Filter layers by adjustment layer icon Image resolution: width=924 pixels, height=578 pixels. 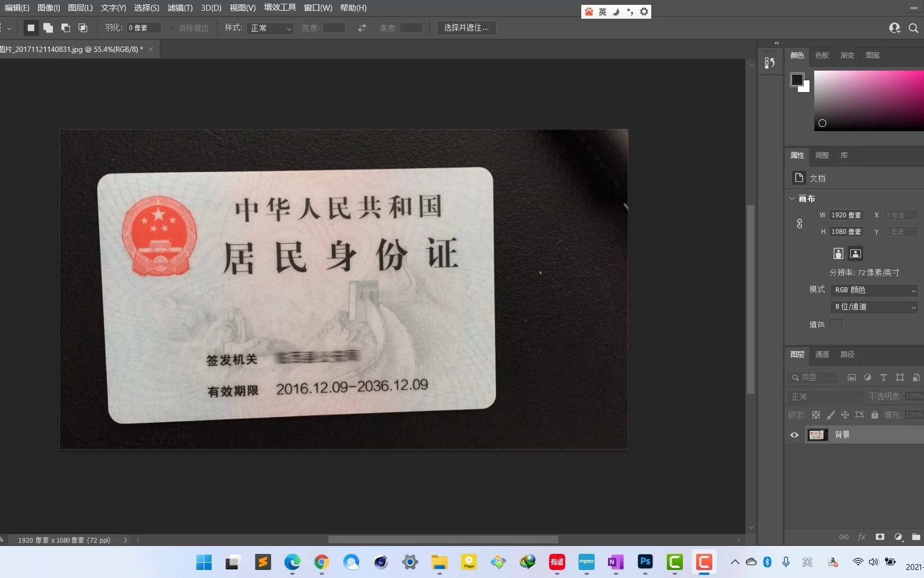tap(868, 377)
